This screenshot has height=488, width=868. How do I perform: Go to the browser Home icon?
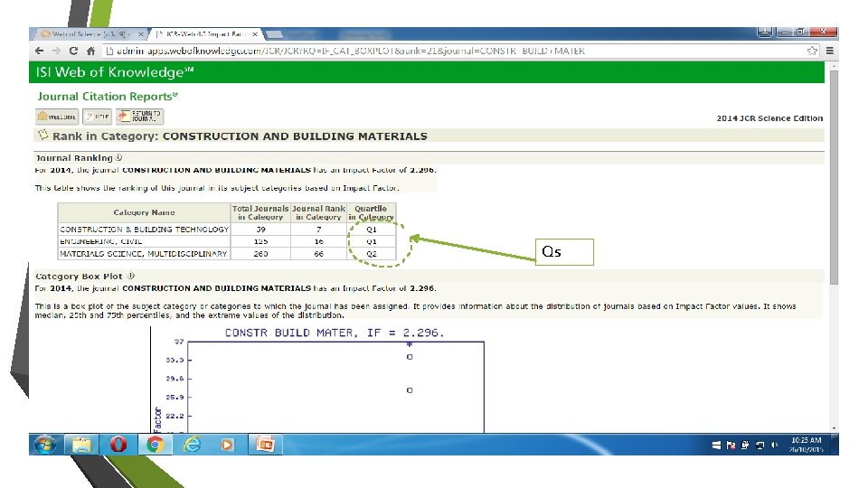pos(90,51)
